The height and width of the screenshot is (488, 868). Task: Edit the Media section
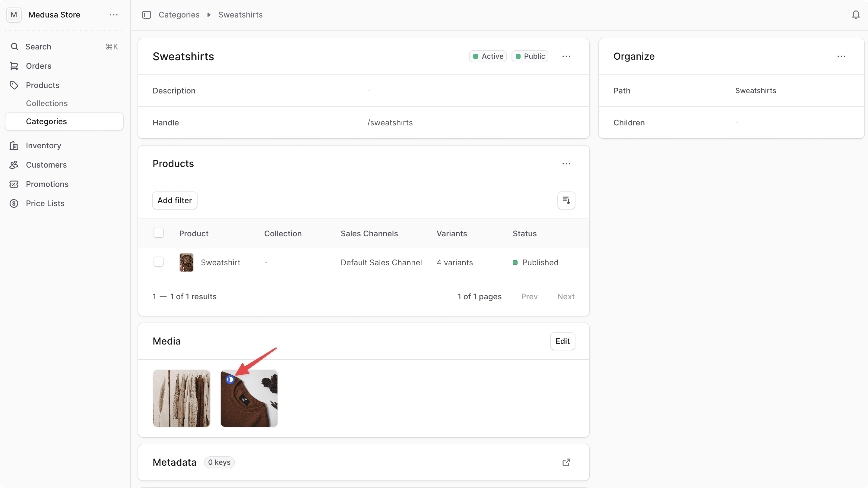coord(562,341)
